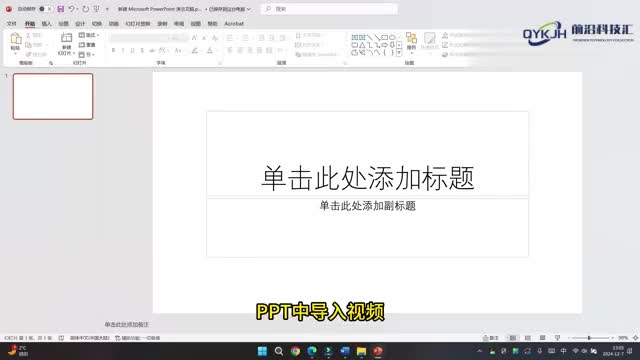Open Windows Start menu

tap(262, 351)
